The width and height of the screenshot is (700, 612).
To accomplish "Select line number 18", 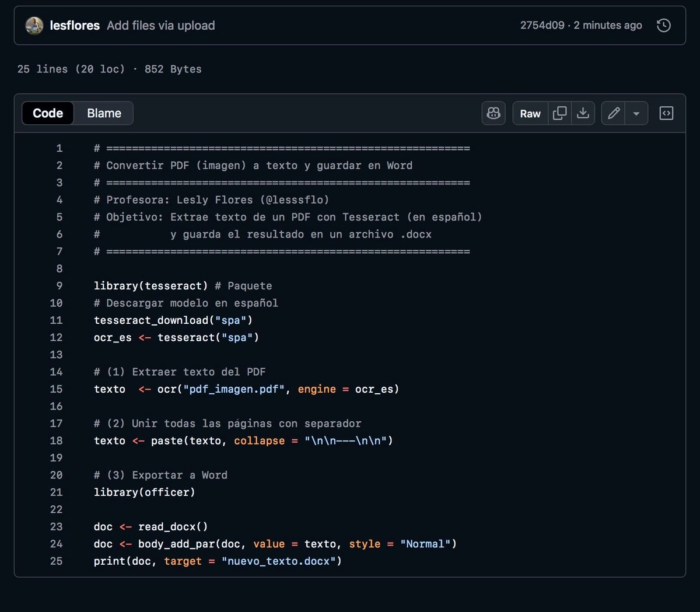I will (56, 440).
